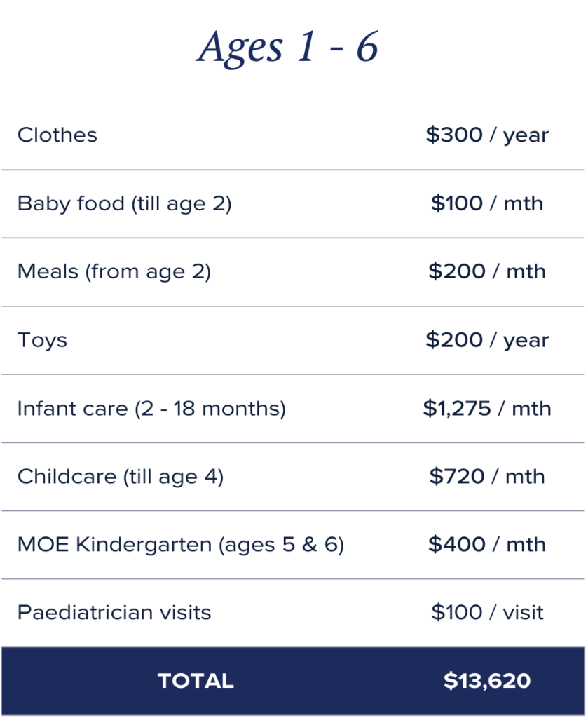This screenshot has width=588, height=718.
Task: Click the $1,275 / mth infant care cost
Action: (x=487, y=409)
